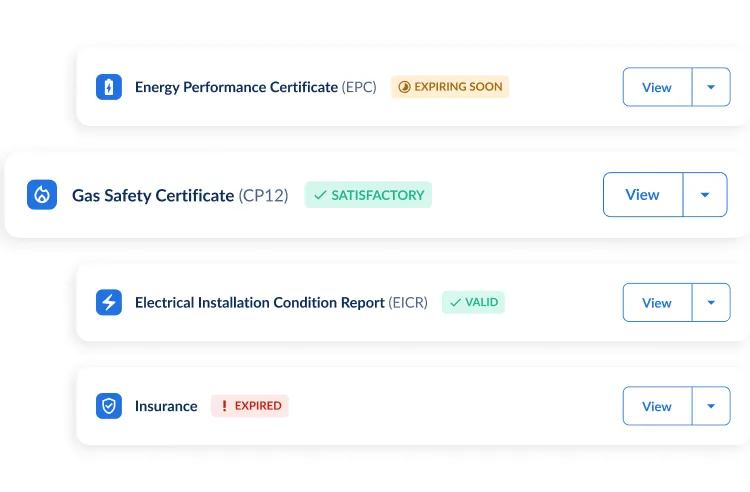Expand the EICR row dropdown arrow

click(711, 302)
